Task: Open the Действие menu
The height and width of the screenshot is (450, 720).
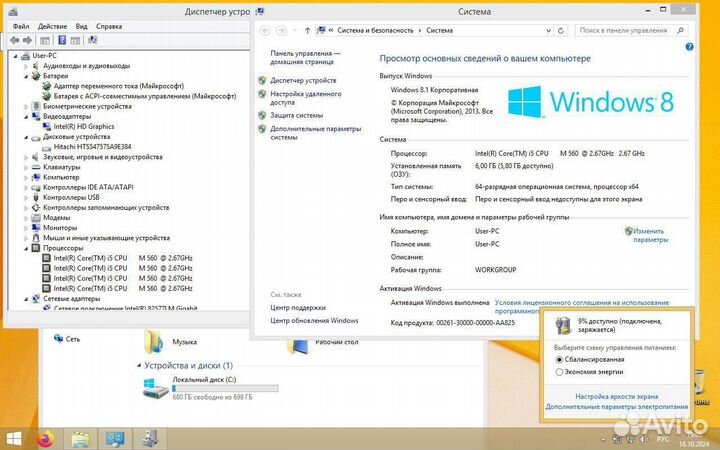Action: [52, 26]
